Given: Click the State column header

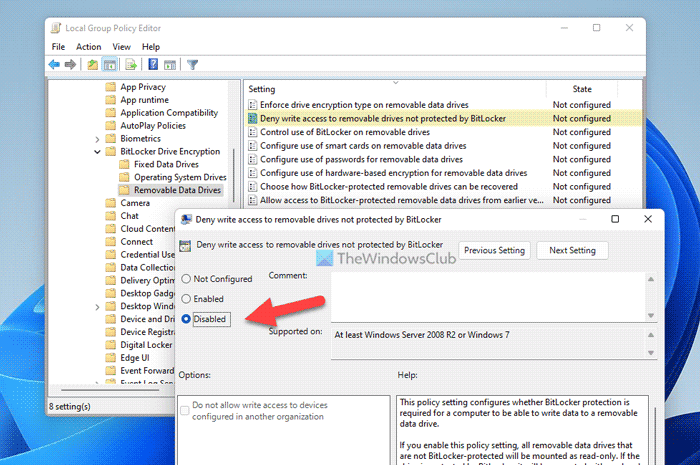Looking at the screenshot, I should click(x=582, y=89).
